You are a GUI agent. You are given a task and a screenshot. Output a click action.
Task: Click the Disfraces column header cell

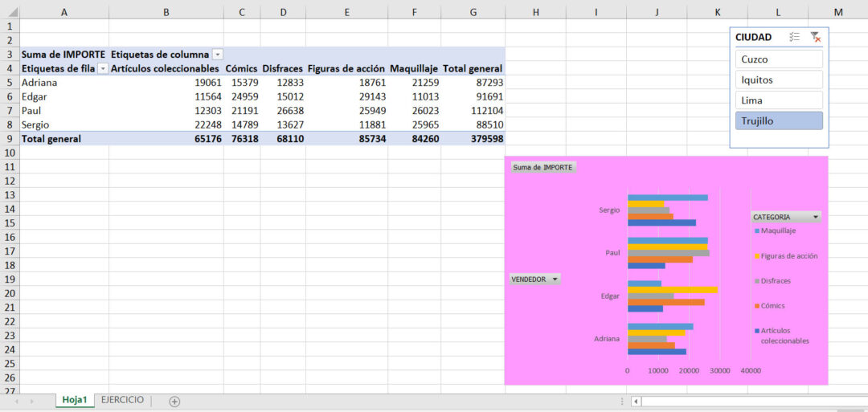pos(283,68)
